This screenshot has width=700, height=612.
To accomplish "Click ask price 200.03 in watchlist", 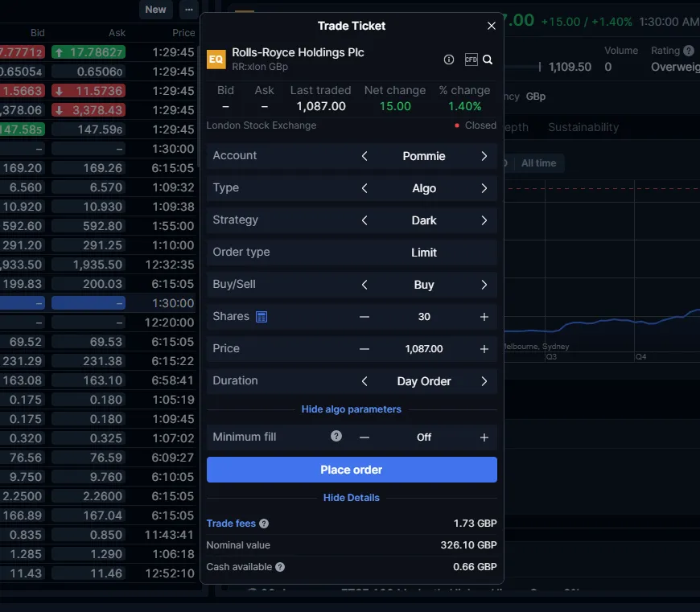I will click(x=89, y=284).
